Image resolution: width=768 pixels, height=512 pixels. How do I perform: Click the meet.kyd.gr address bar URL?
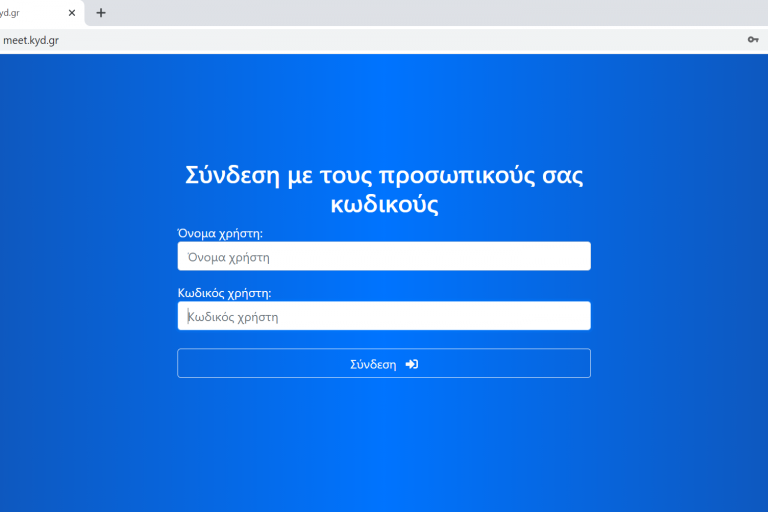31,41
